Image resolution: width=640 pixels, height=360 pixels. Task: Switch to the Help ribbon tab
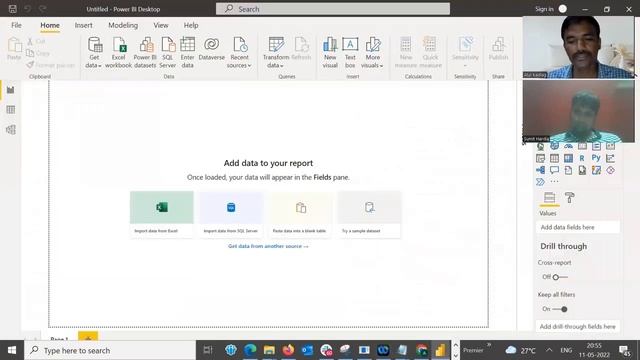pyautogui.click(x=191, y=25)
